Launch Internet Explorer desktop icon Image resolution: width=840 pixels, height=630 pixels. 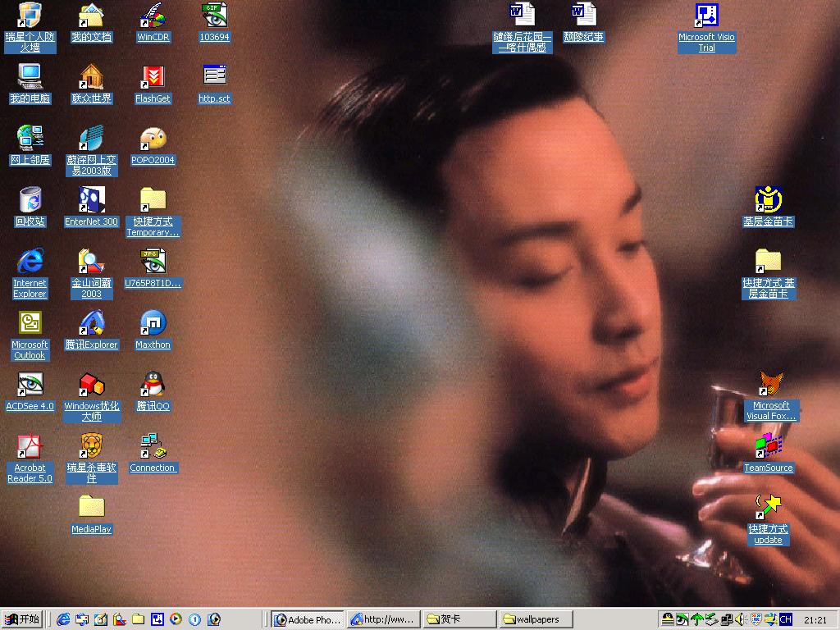[x=30, y=273]
